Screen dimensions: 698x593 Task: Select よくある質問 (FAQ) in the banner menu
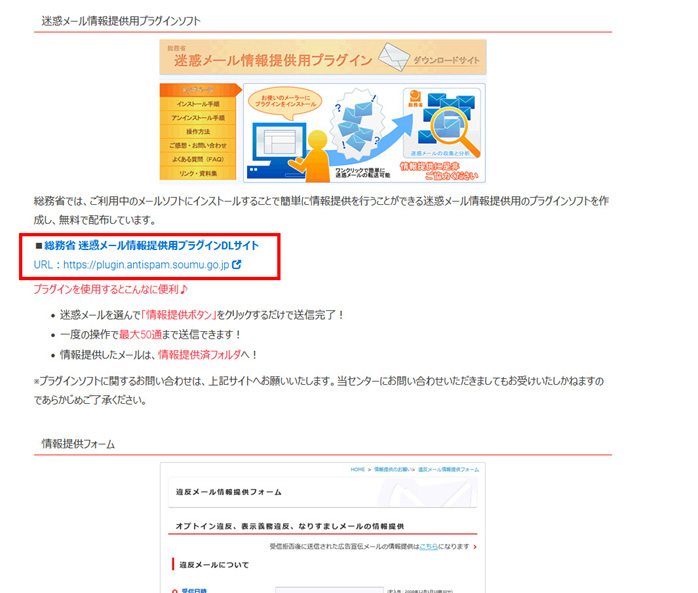199,160
